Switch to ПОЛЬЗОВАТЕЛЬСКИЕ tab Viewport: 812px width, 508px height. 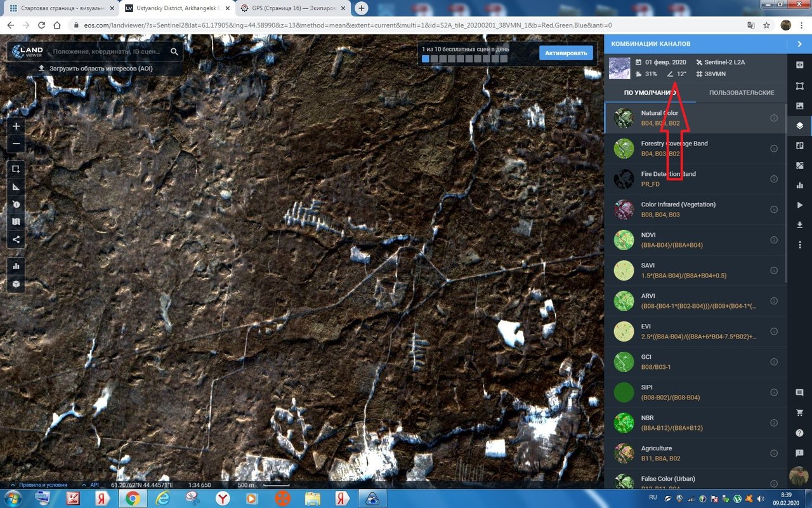(742, 93)
